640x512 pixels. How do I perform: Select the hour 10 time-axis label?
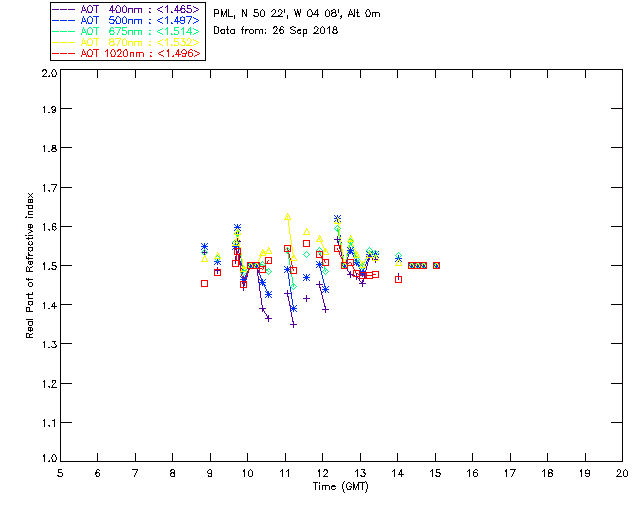coord(247,473)
